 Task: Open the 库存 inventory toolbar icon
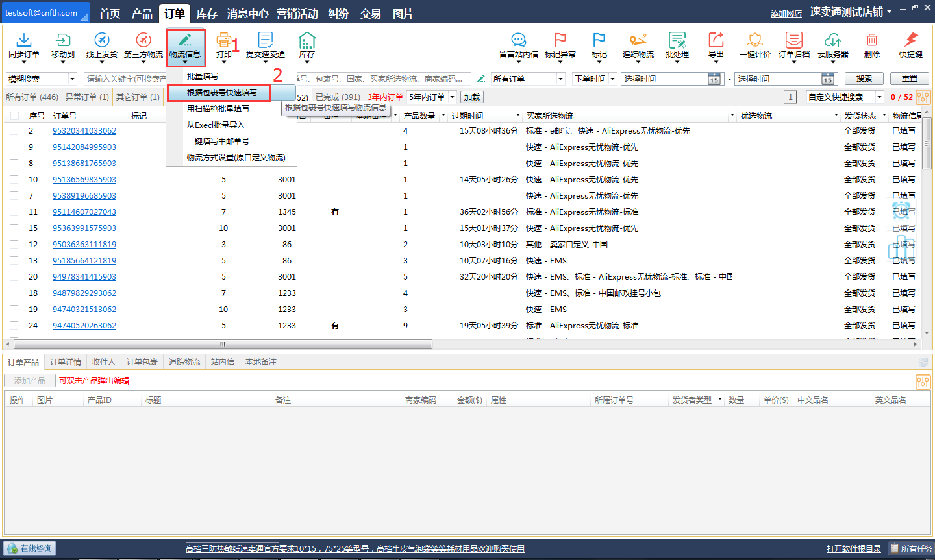307,40
